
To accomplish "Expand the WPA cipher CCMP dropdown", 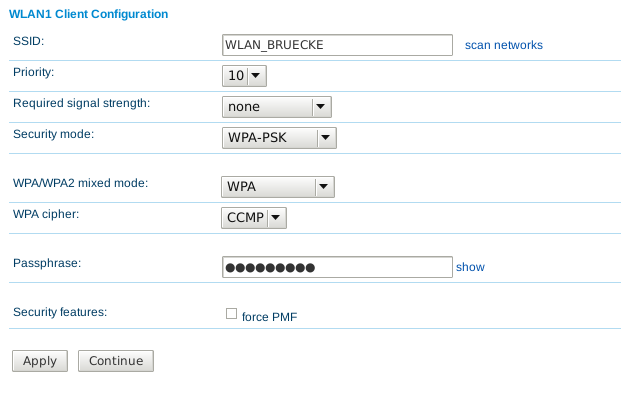I will [254, 218].
